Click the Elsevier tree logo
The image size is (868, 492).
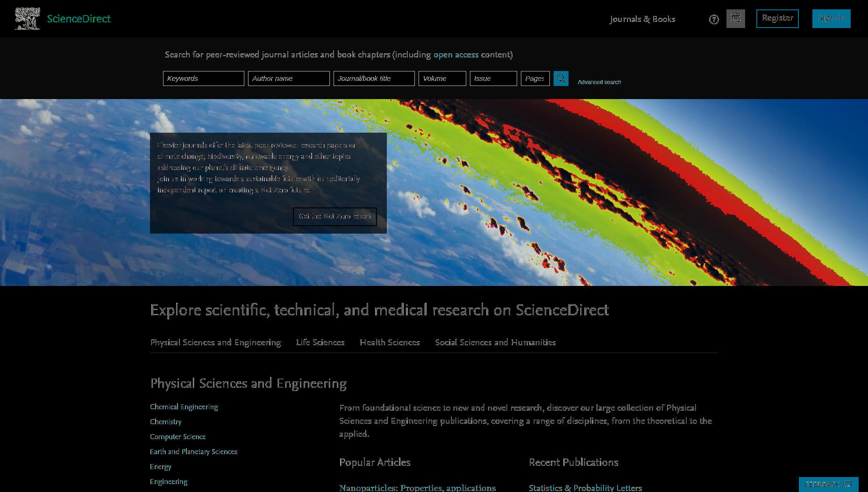[x=27, y=19]
